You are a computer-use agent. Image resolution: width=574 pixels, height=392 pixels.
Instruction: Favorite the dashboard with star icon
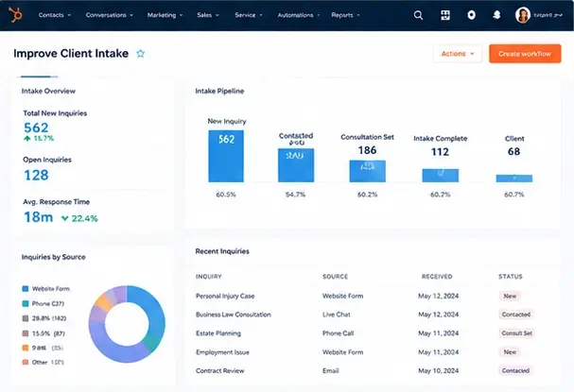pos(141,54)
